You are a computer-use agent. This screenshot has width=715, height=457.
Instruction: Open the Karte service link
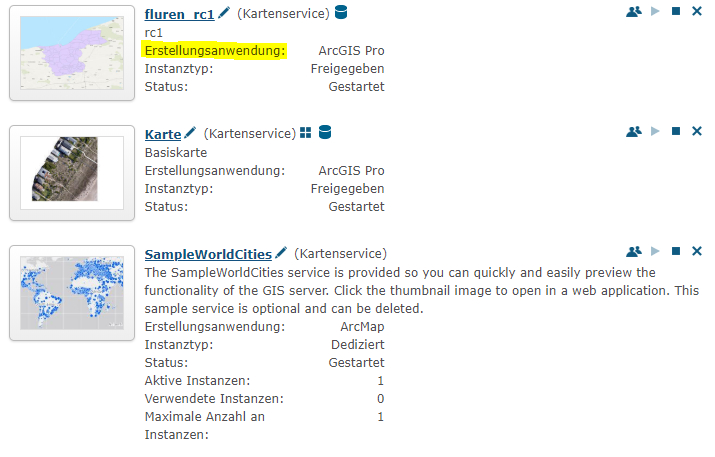(x=163, y=135)
